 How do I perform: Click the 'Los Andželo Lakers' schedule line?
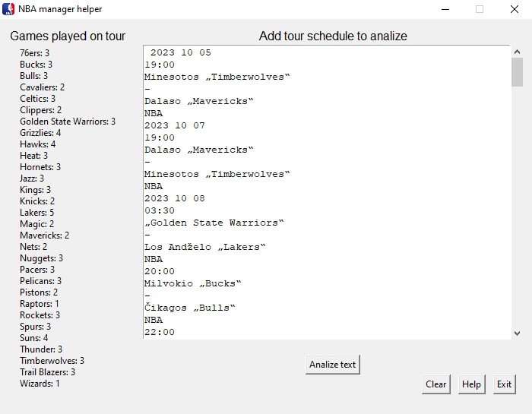click(x=205, y=247)
